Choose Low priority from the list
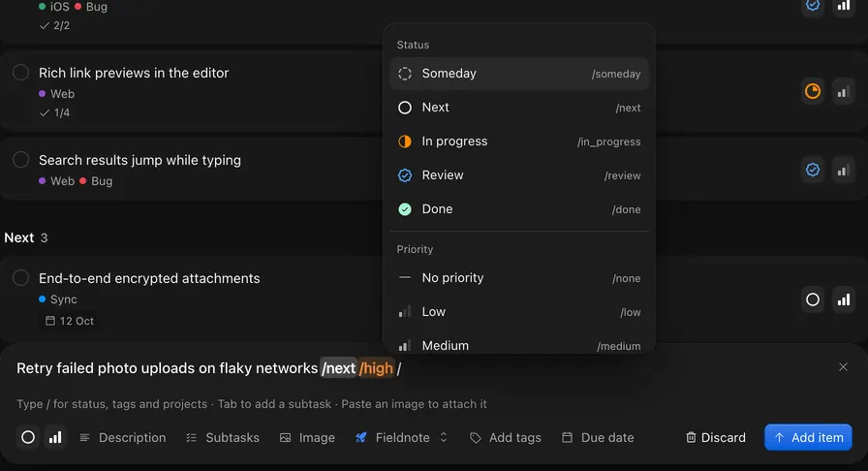Image resolution: width=868 pixels, height=471 pixels. (x=519, y=311)
